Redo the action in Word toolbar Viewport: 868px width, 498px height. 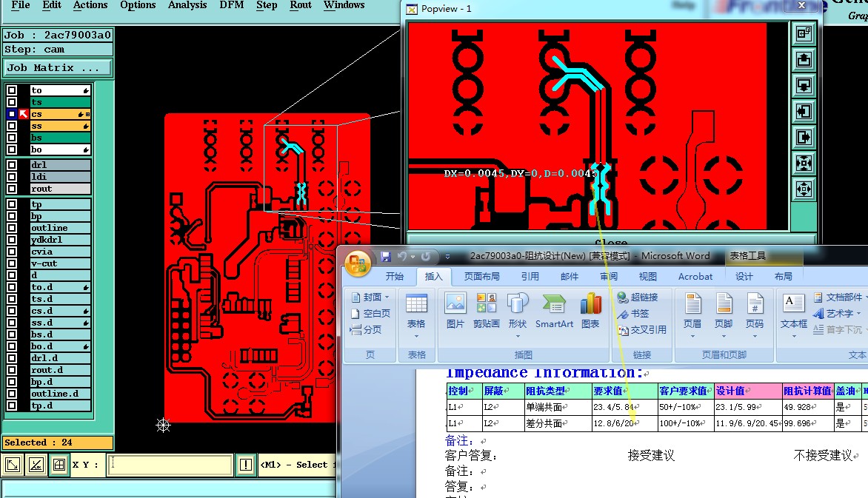pos(426,257)
